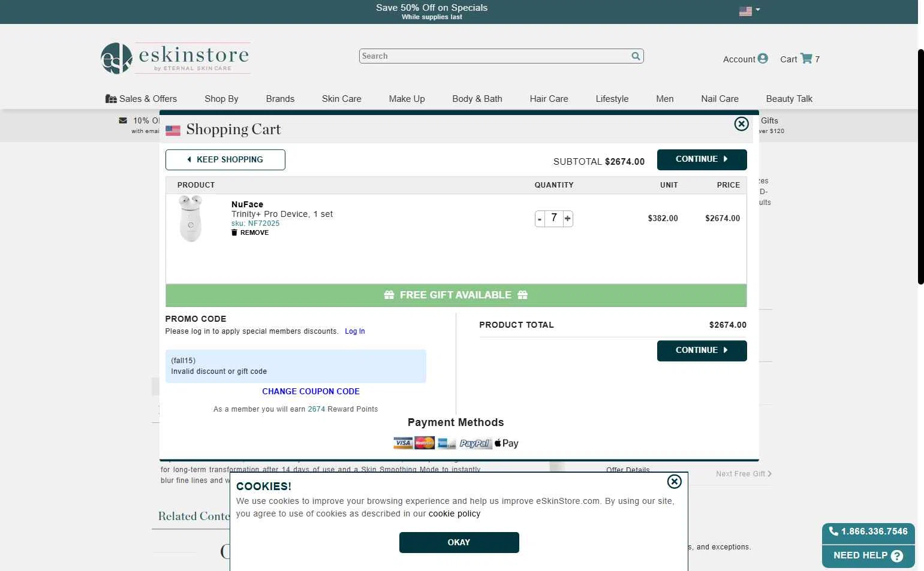Image resolution: width=924 pixels, height=571 pixels.
Task: Click the MasterCard payment icon
Action: 425,443
